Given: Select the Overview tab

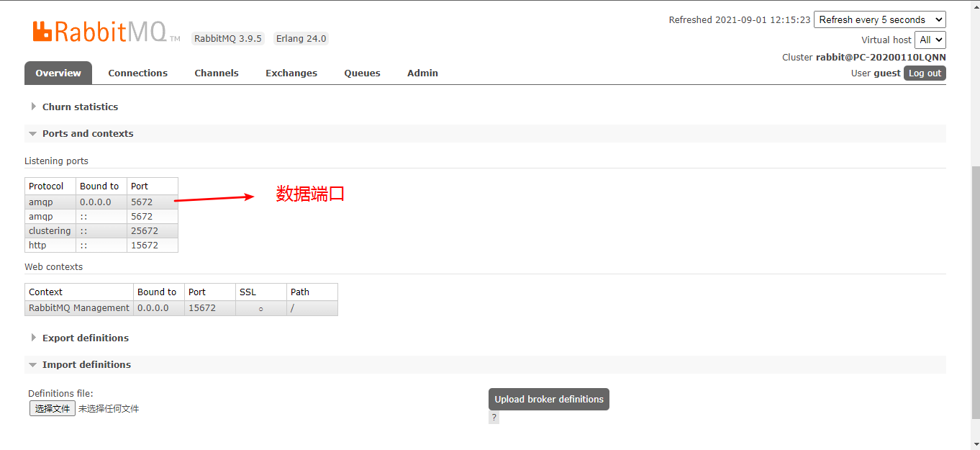Looking at the screenshot, I should click(x=58, y=73).
